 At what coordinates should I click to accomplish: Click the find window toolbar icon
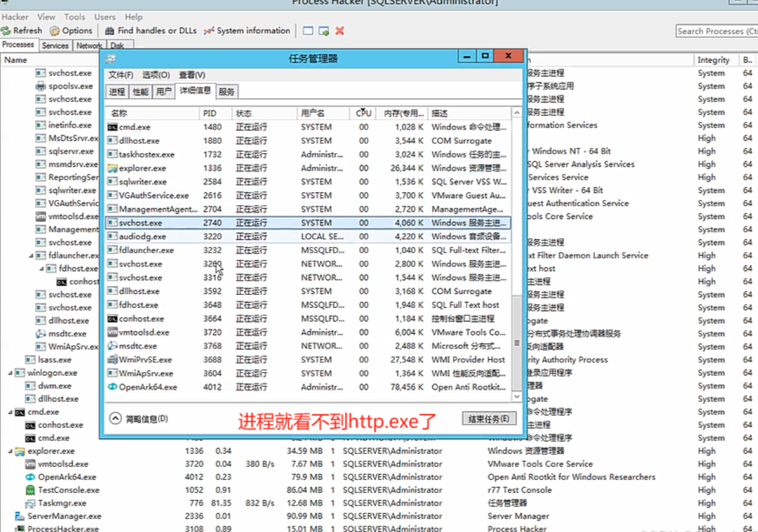pos(308,31)
